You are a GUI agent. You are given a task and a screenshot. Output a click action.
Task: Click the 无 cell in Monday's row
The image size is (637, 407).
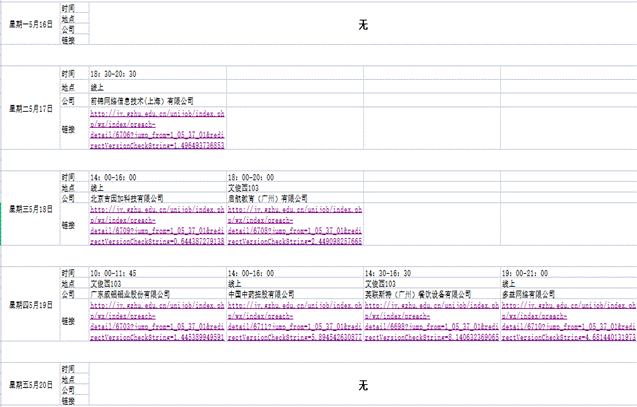click(363, 24)
